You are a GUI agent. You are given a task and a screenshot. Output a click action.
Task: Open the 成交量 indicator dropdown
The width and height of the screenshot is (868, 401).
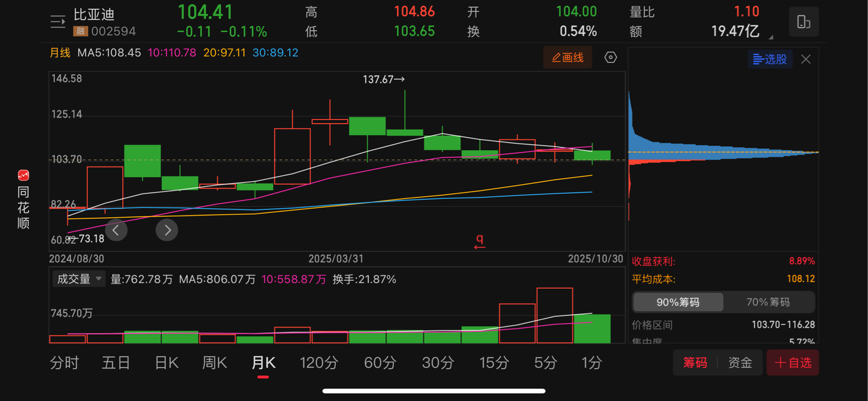coord(79,279)
